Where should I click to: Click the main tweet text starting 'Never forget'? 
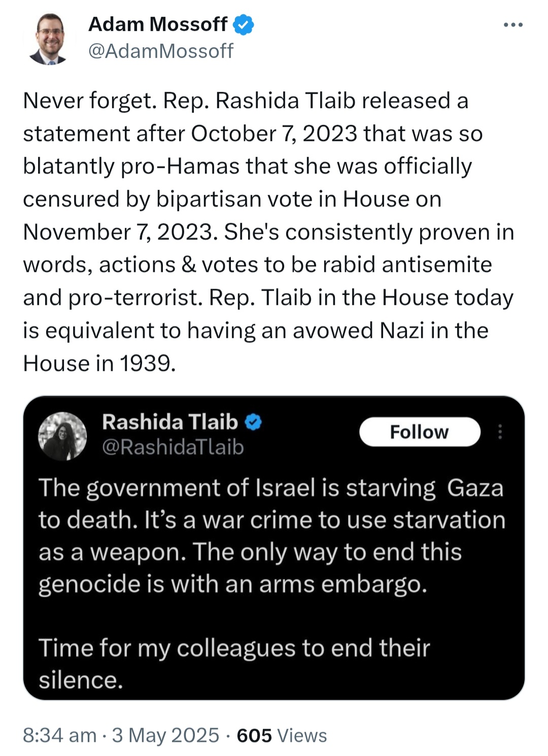[x=269, y=232]
